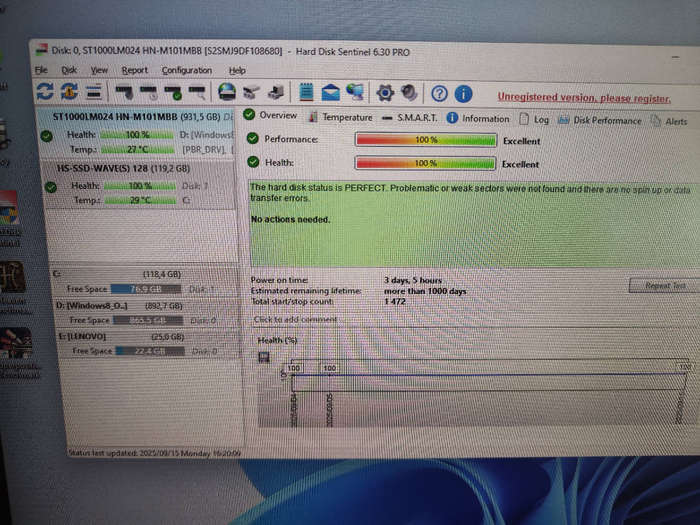Viewport: 700px width, 525px height.
Task: Click the HS-SSD-WAVE(S) Temp 29 °C bar
Action: click(x=141, y=200)
